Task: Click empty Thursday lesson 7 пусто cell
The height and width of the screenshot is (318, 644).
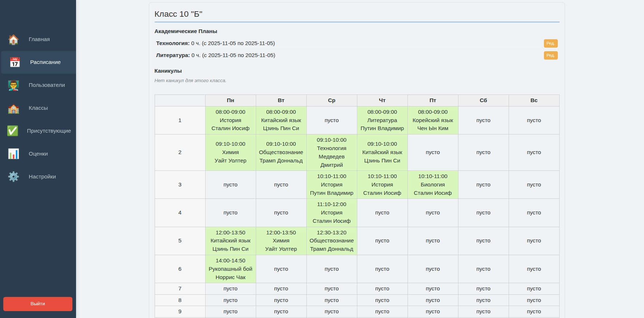Action: (x=382, y=289)
